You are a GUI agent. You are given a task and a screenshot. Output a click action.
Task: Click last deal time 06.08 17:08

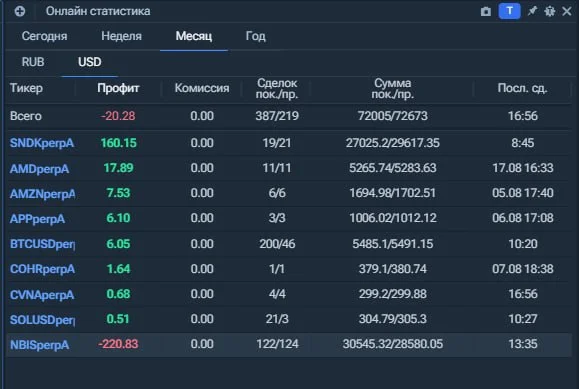click(523, 218)
